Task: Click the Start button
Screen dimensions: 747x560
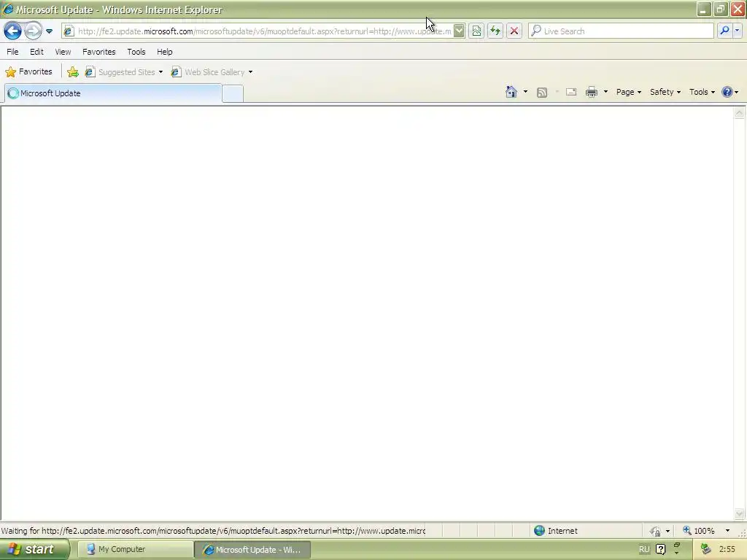Action: coord(34,549)
